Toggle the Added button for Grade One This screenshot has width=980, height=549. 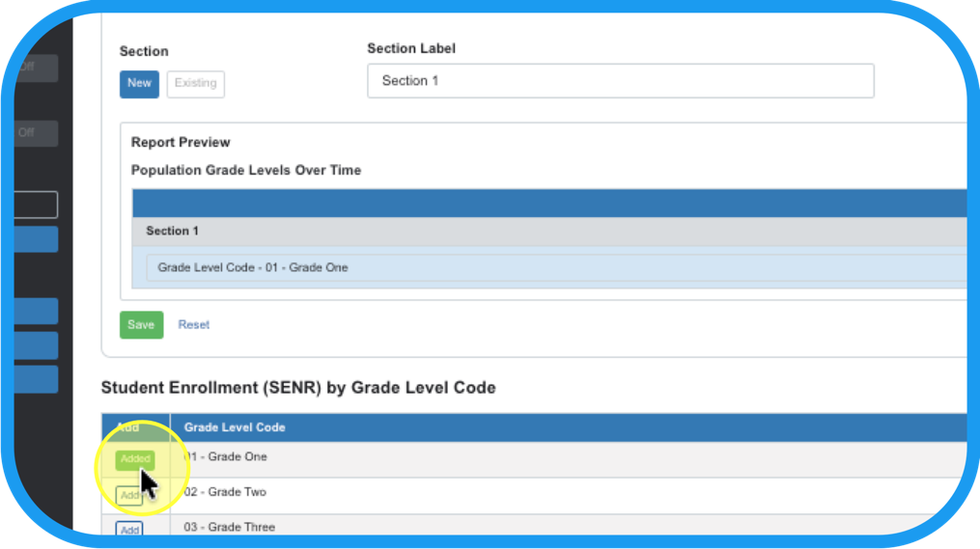(134, 459)
